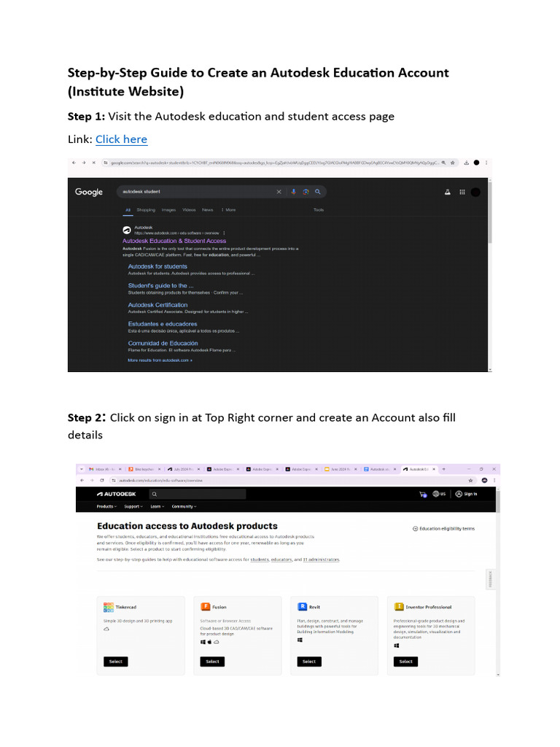Click the google.com address bar URL
The width and height of the screenshot is (560, 747).
coord(274,163)
